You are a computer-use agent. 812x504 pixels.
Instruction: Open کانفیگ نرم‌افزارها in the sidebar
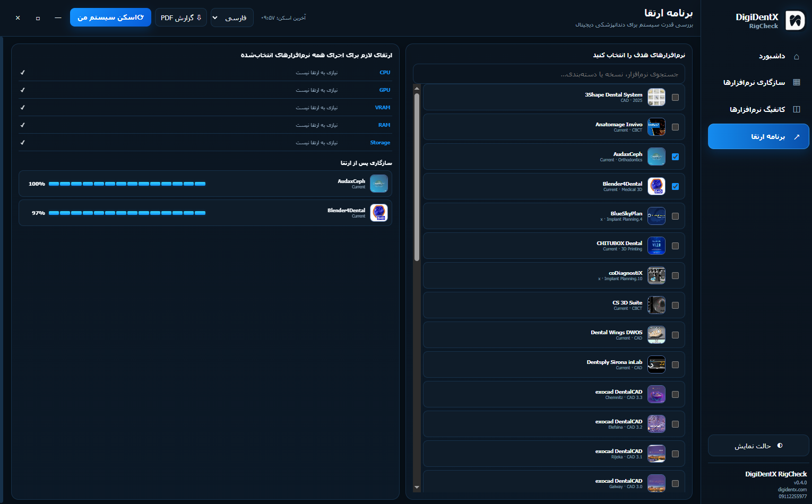[x=758, y=109]
